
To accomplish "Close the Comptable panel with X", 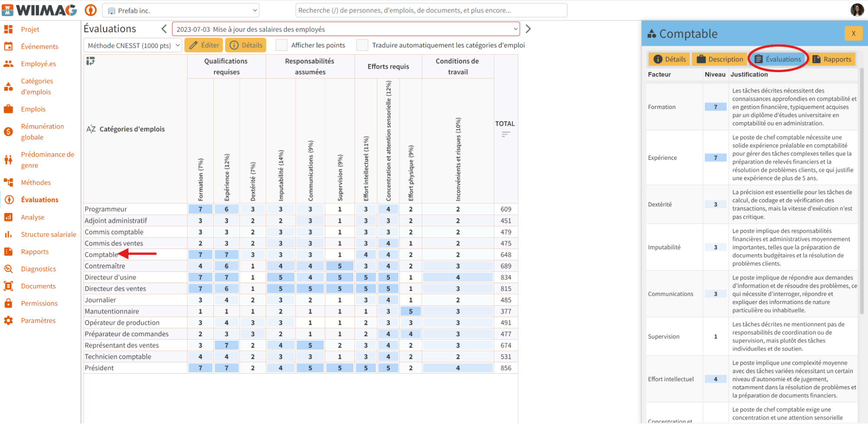I will pyautogui.click(x=853, y=33).
